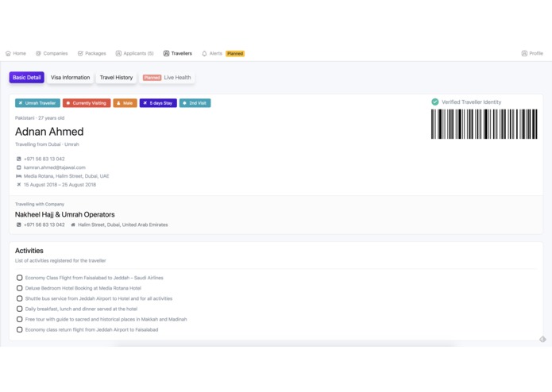
Task: Click the 5 days Stay badge
Action: (x=158, y=103)
